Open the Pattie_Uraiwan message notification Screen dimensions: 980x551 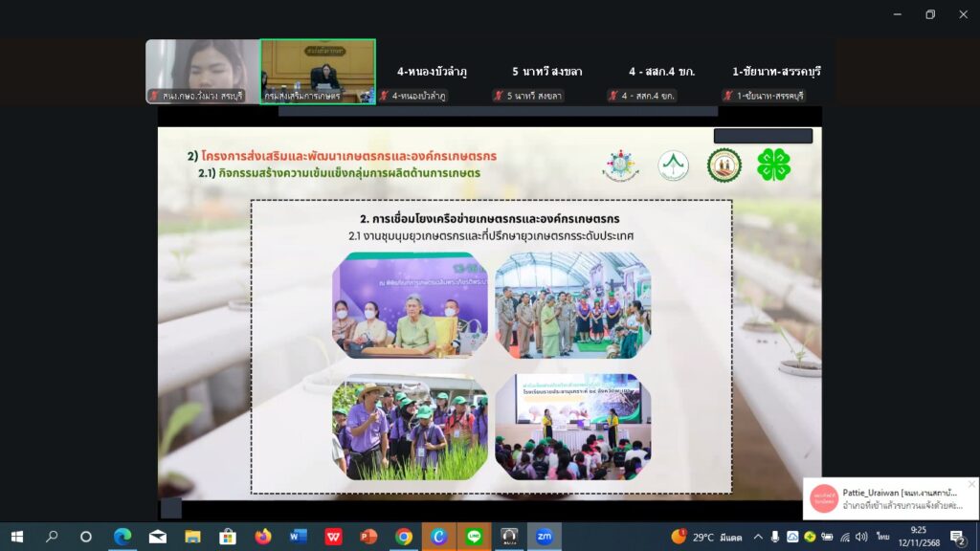coord(890,499)
